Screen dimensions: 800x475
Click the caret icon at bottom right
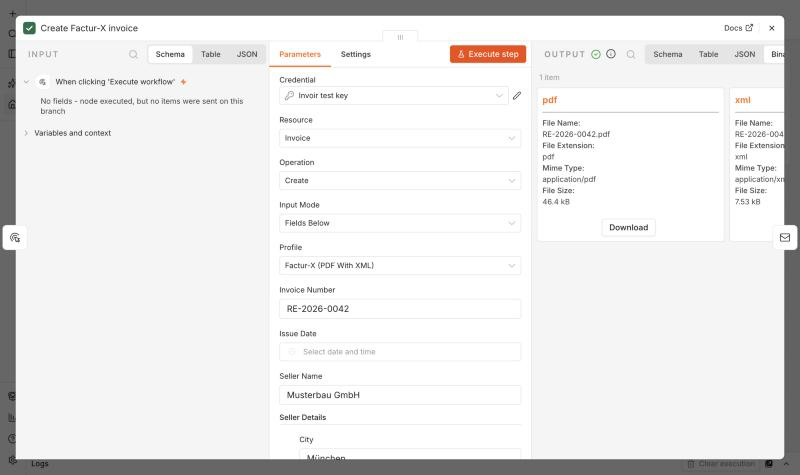coord(786,464)
